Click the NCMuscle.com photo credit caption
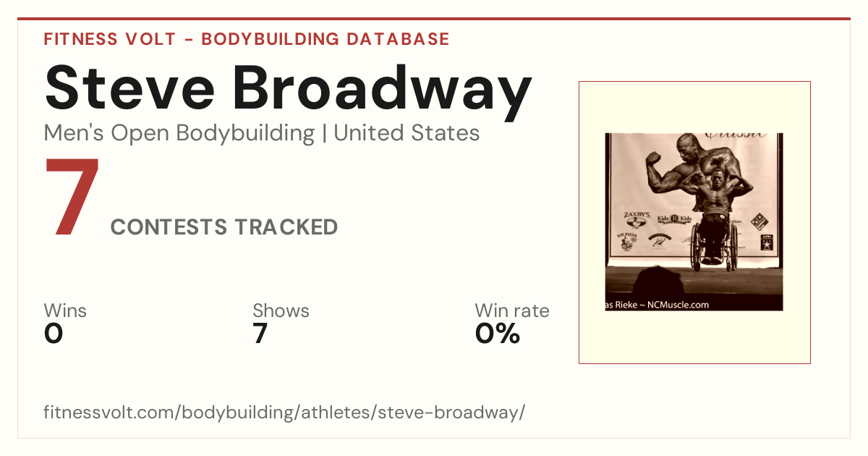 tap(658, 305)
